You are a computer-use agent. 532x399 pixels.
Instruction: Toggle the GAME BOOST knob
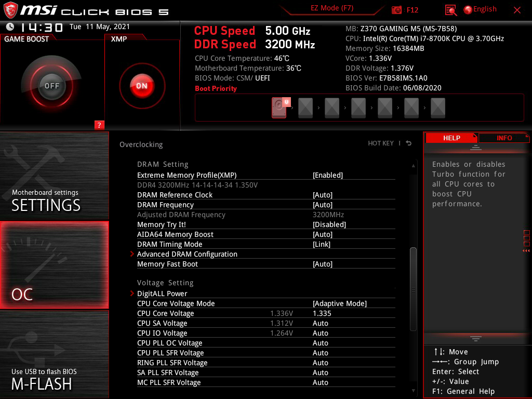coord(51,86)
